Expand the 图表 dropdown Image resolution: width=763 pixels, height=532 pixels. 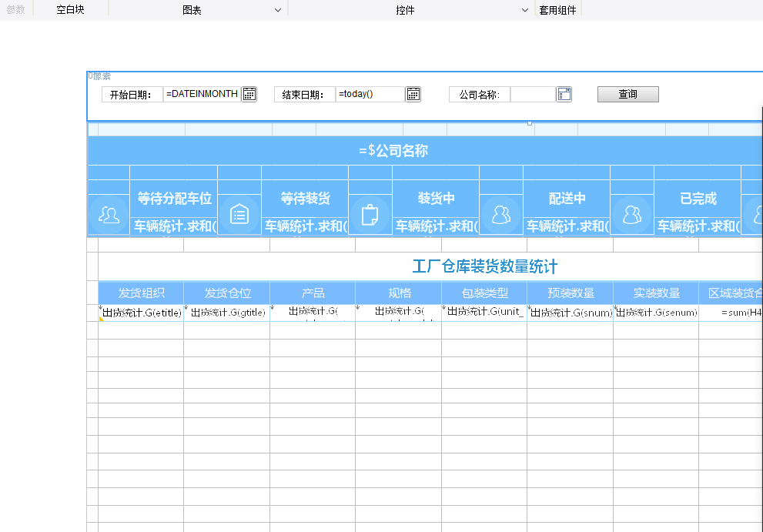(x=278, y=10)
